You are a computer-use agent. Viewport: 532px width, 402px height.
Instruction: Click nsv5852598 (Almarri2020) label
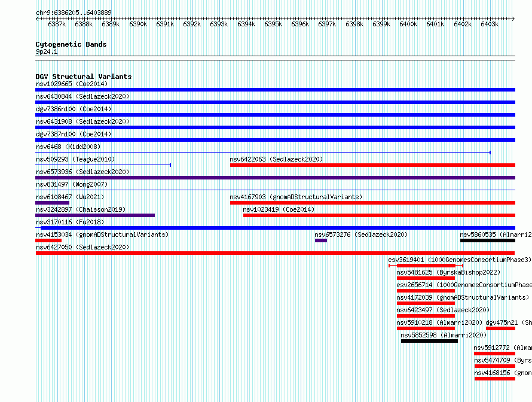click(x=444, y=335)
